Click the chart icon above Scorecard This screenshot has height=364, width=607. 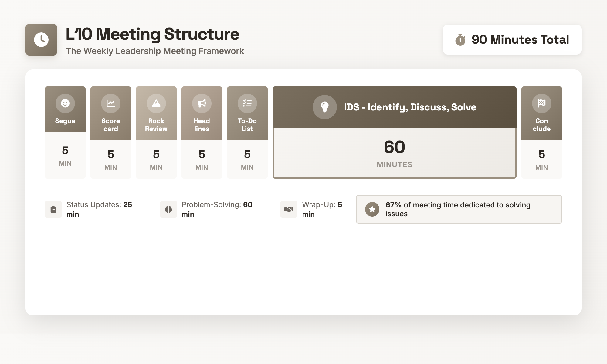click(110, 103)
